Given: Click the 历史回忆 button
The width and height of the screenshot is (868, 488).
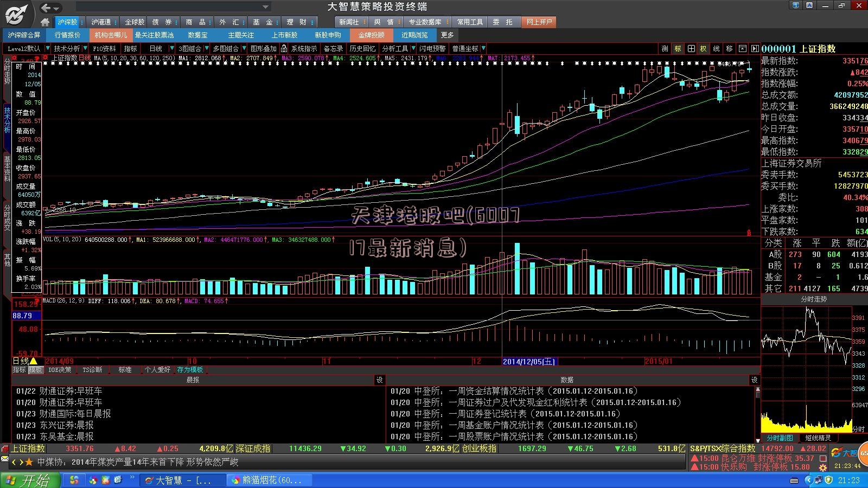Looking at the screenshot, I should [x=362, y=49].
